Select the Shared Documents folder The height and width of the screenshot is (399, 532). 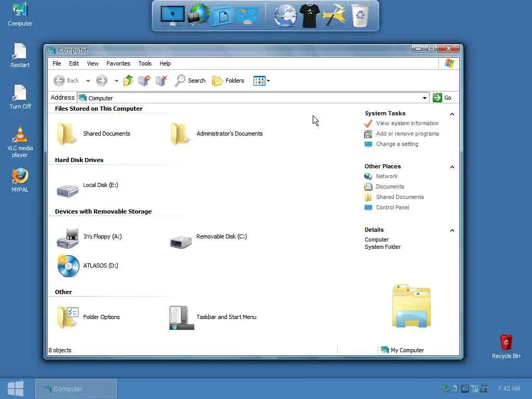(x=94, y=134)
